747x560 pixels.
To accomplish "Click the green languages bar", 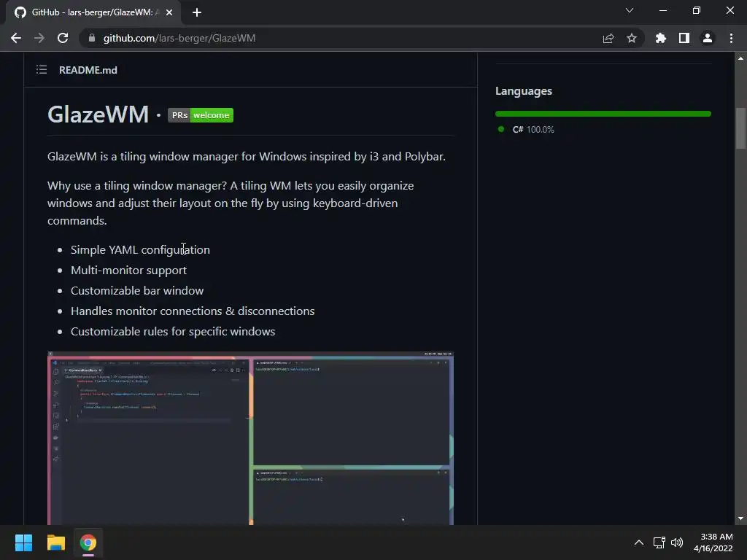I will 603,114.
